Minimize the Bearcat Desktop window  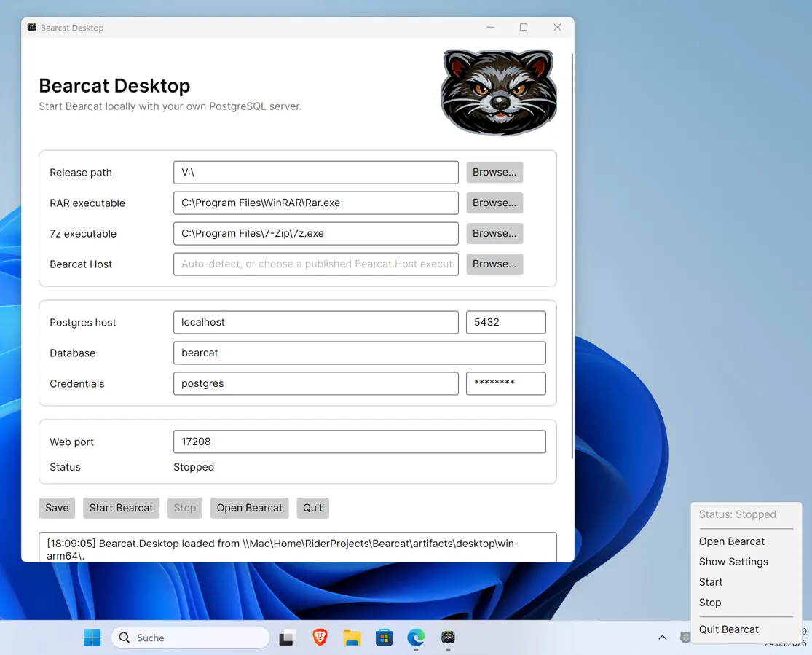point(490,28)
